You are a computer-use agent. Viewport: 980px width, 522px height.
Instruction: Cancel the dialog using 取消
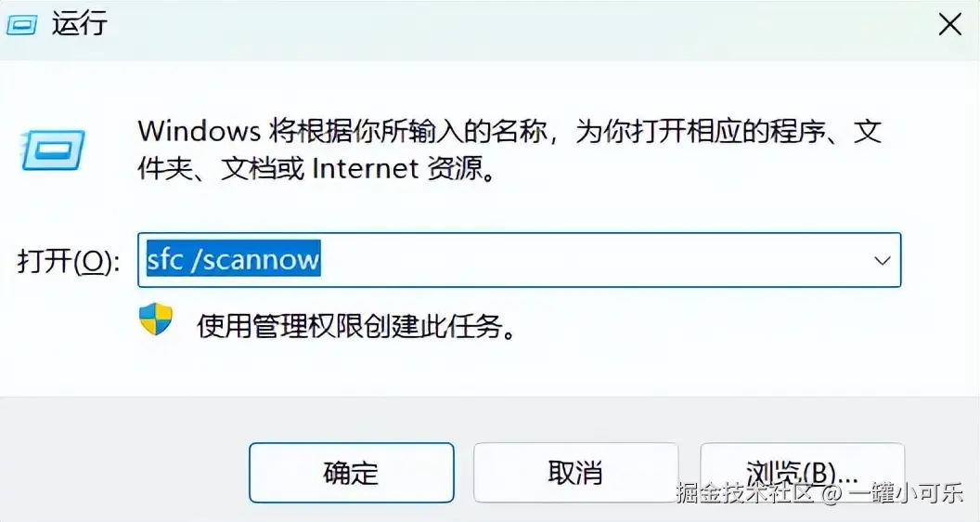[575, 473]
